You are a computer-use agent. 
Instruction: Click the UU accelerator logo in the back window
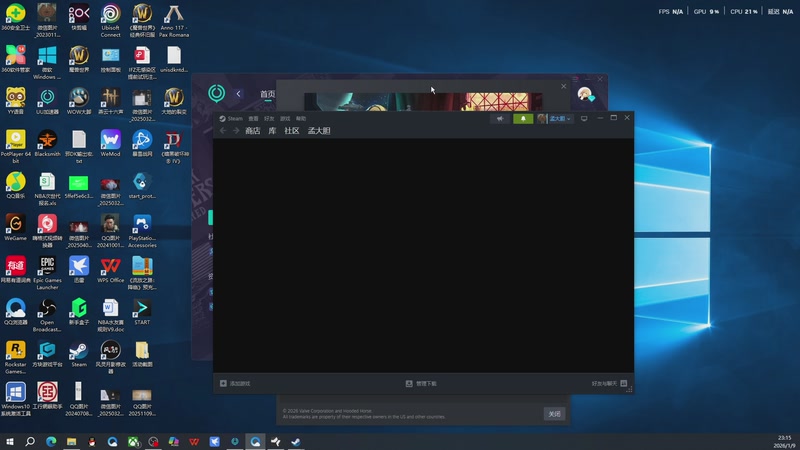[216, 93]
